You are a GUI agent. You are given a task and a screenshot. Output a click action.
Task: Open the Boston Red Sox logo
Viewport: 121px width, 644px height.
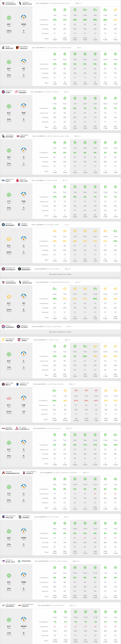pos(18,180)
